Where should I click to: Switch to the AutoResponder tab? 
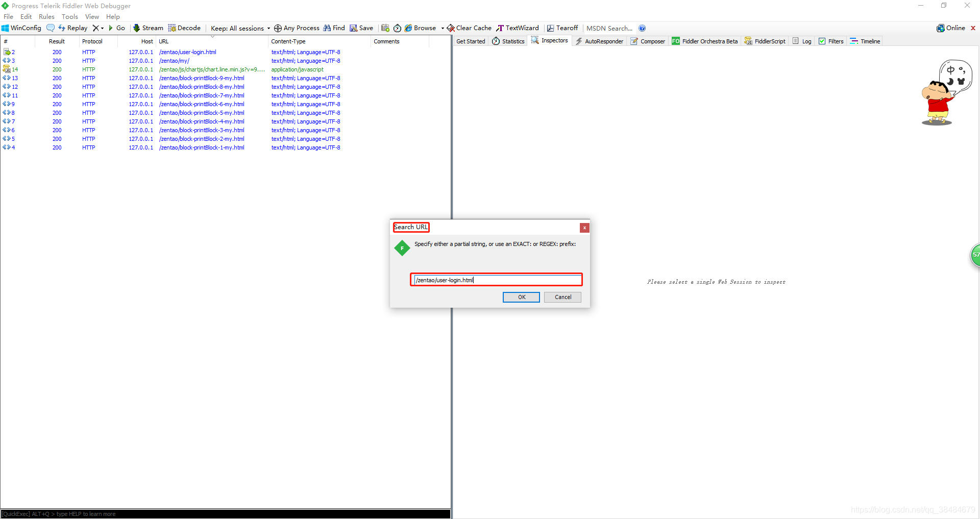pos(599,41)
